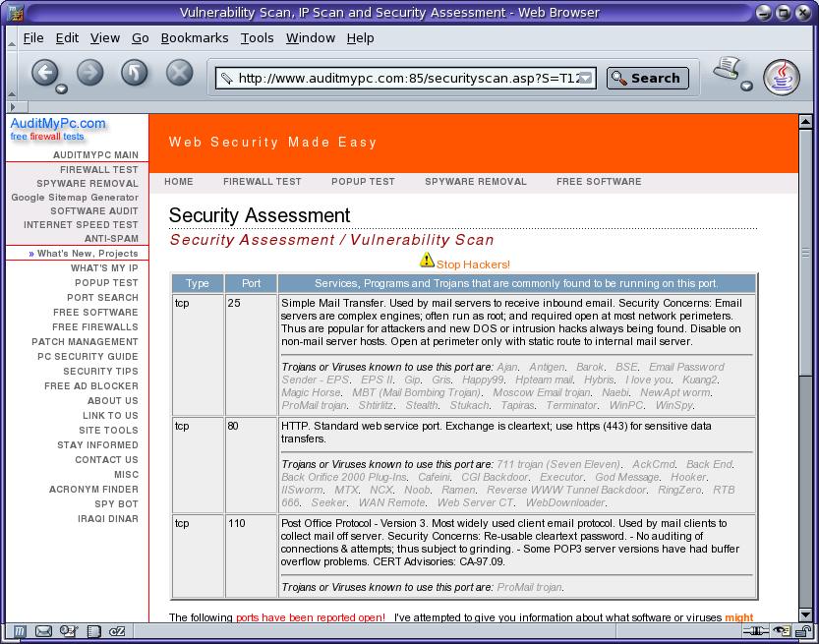This screenshot has width=819, height=644.
Task: Open the View menu
Action: click(105, 38)
